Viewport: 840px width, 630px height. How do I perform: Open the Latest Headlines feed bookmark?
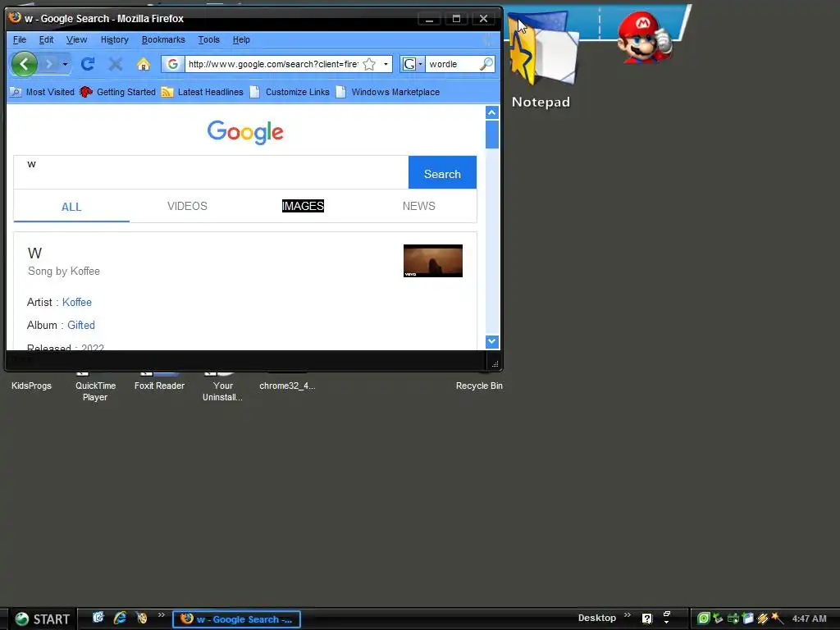203,92
